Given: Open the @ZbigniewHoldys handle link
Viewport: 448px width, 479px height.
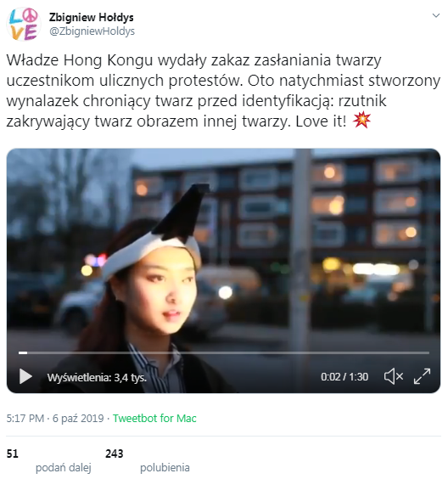Looking at the screenshot, I should [x=92, y=31].
